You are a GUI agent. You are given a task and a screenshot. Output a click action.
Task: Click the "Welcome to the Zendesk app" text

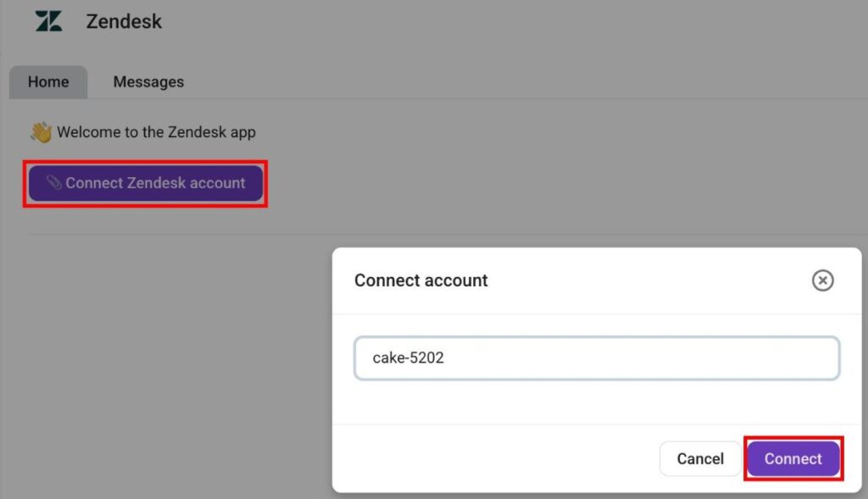[x=156, y=132]
